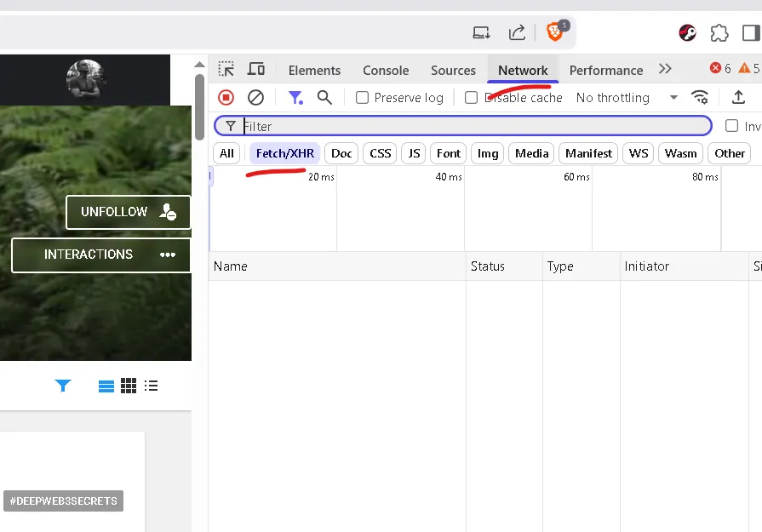Select the Doc filter

click(341, 153)
